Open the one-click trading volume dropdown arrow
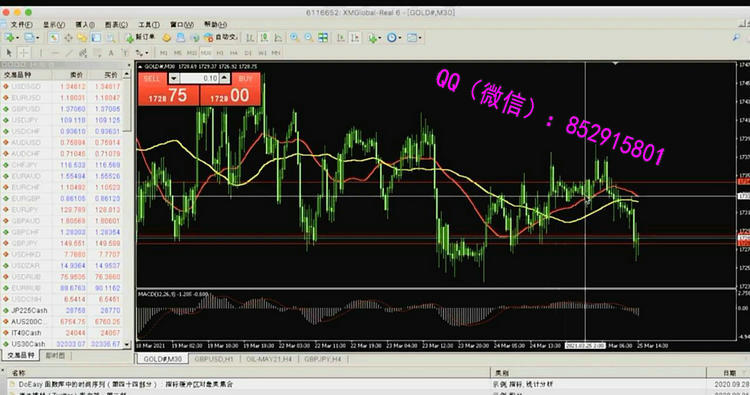Screen dimensions: 750x395 174,78
